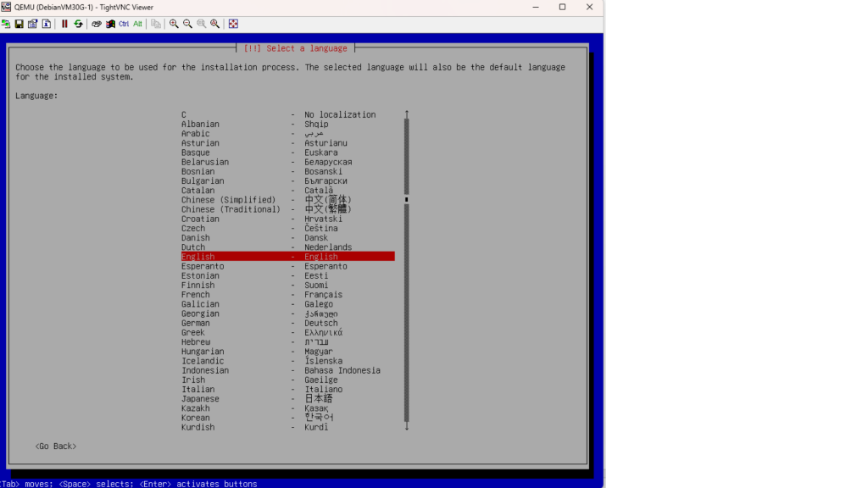The width and height of the screenshot is (868, 488).
Task: Send Ctrl+Esc using the Windows flag icon
Action: pyautogui.click(x=110, y=24)
